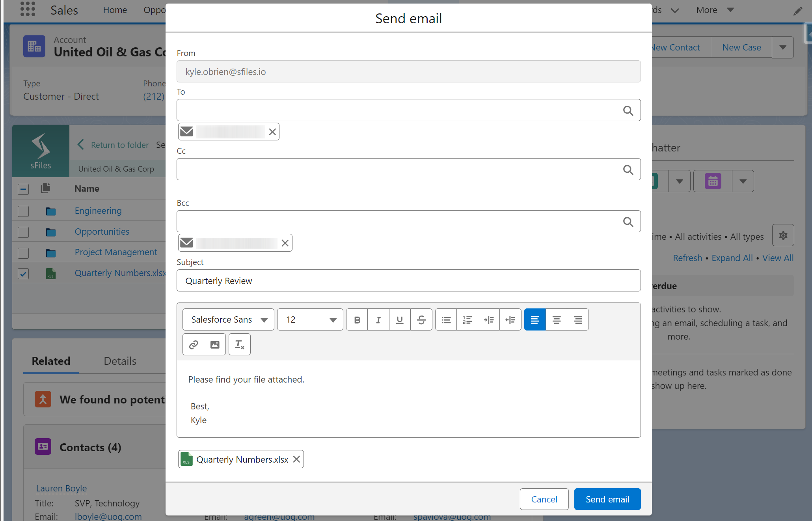This screenshot has width=812, height=521.
Task: Toggle bold formatting in email editor
Action: pyautogui.click(x=357, y=319)
